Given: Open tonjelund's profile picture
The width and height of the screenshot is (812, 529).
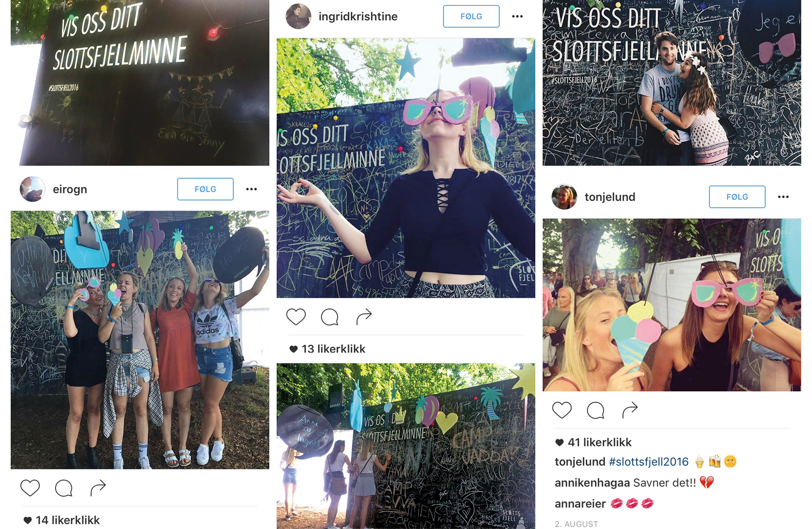Looking at the screenshot, I should tap(564, 197).
